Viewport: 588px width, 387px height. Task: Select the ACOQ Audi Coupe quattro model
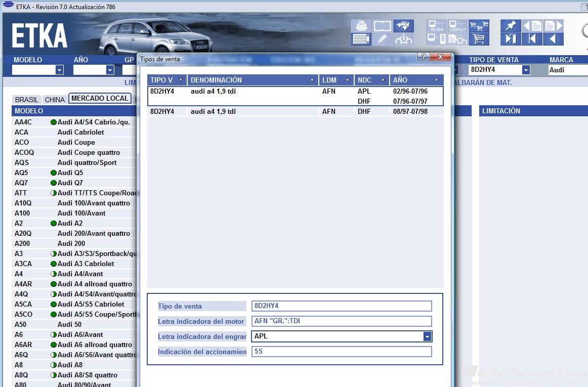(75, 152)
